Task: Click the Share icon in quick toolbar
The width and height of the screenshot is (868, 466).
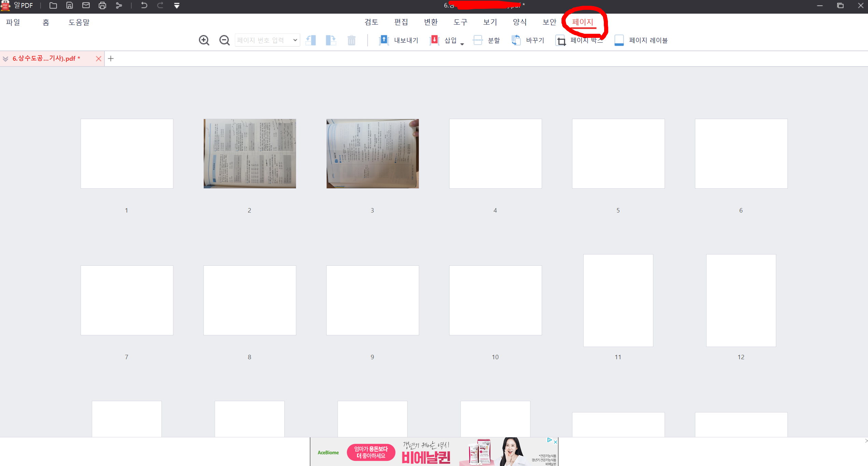Action: pos(119,5)
